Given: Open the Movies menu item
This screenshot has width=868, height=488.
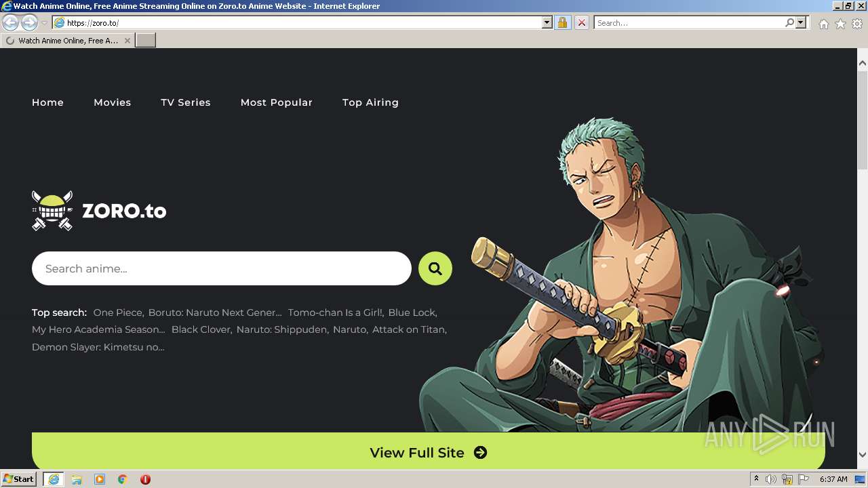Looking at the screenshot, I should [x=113, y=102].
